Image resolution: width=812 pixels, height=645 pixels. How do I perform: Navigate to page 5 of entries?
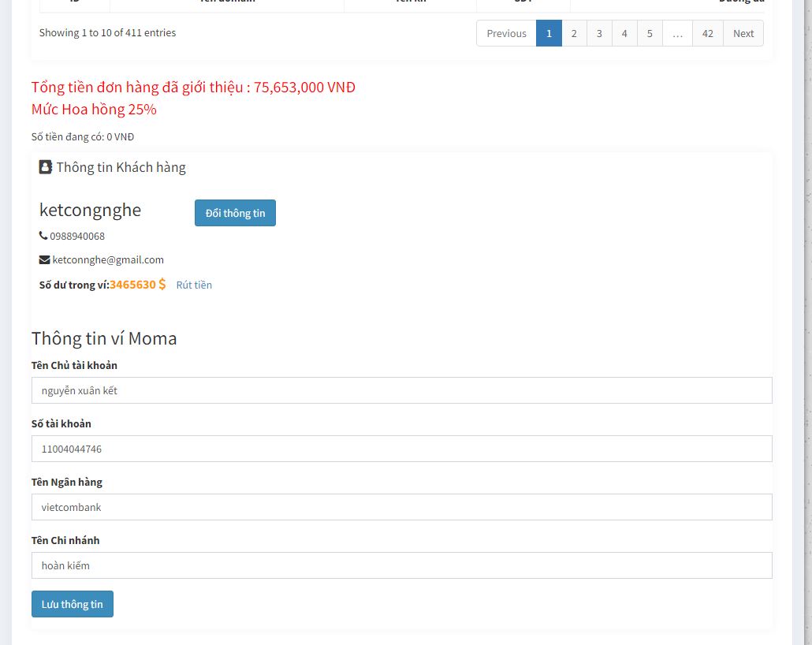click(650, 33)
